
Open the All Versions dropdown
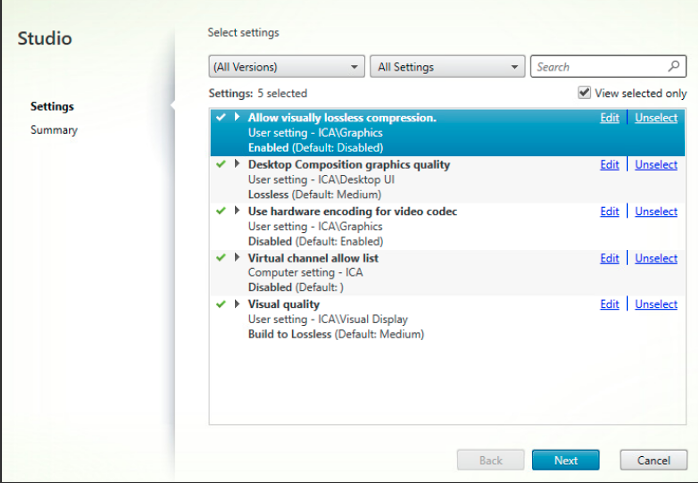[x=286, y=67]
